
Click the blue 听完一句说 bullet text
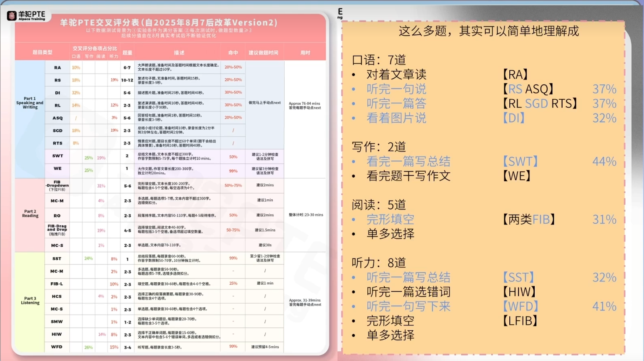(x=396, y=89)
